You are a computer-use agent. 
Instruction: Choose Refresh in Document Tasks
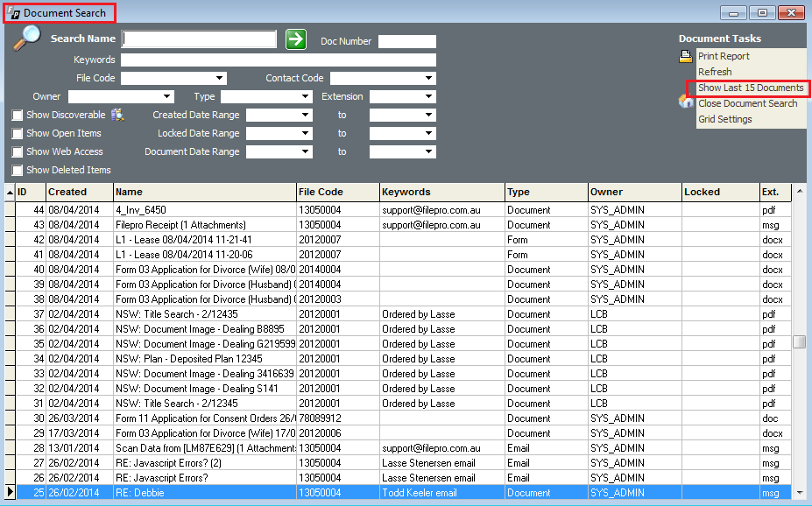[x=715, y=72]
